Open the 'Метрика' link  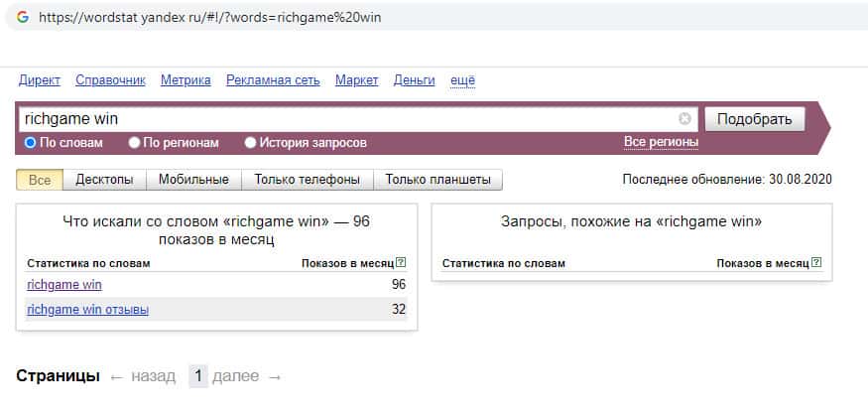[186, 80]
